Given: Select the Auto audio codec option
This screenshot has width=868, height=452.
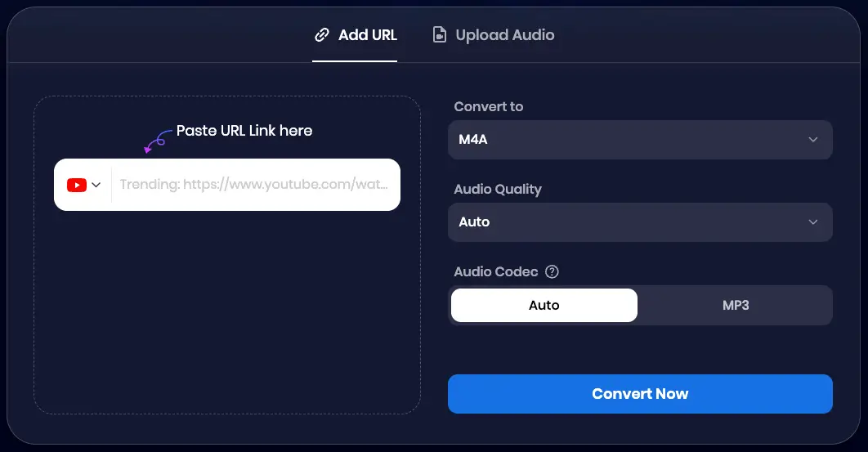Looking at the screenshot, I should (x=544, y=306).
